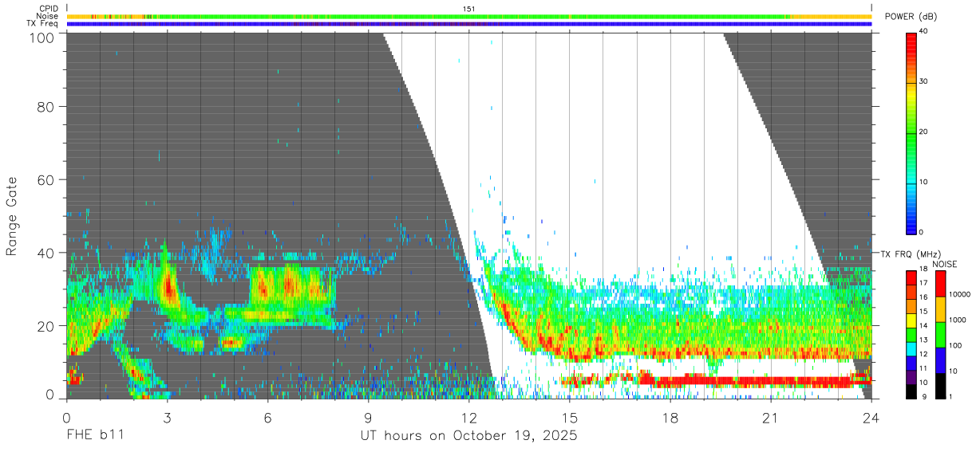Click the x-axis tick label '24'

tap(871, 418)
